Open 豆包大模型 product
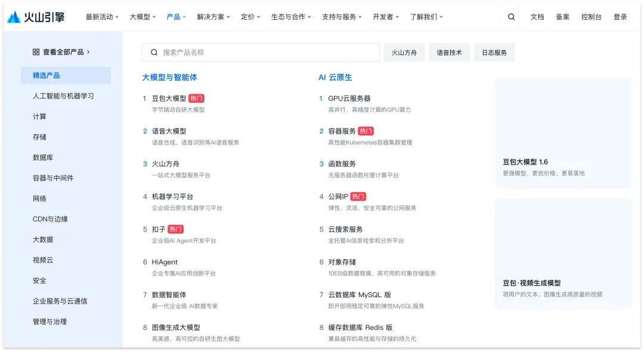The width and height of the screenshot is (644, 352). point(169,98)
